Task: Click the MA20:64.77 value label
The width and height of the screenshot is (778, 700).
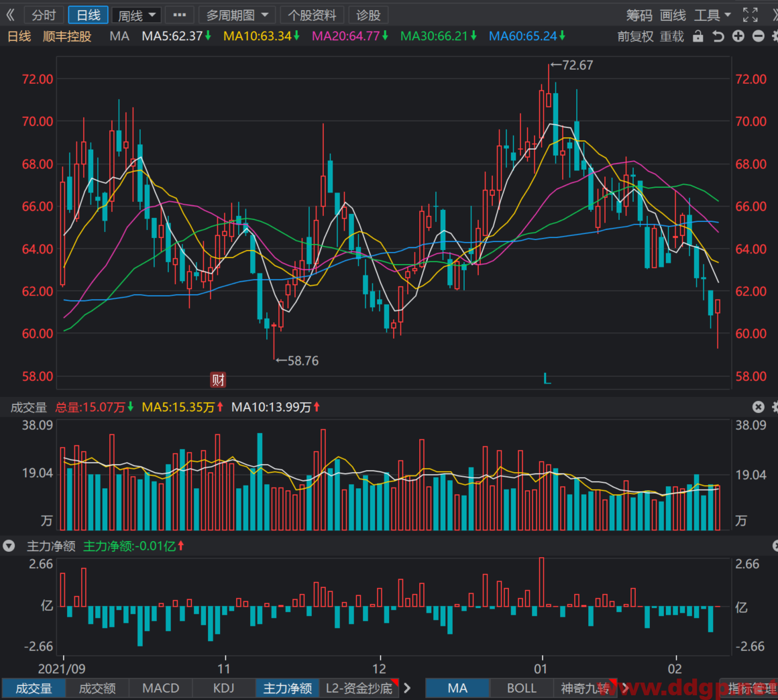Action: (350, 36)
